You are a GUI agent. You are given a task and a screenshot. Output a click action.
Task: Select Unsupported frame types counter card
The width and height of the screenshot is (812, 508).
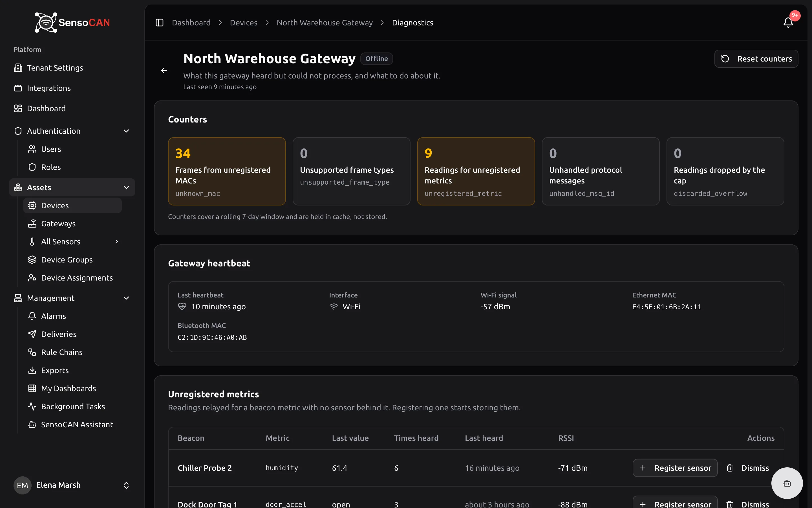[351, 171]
